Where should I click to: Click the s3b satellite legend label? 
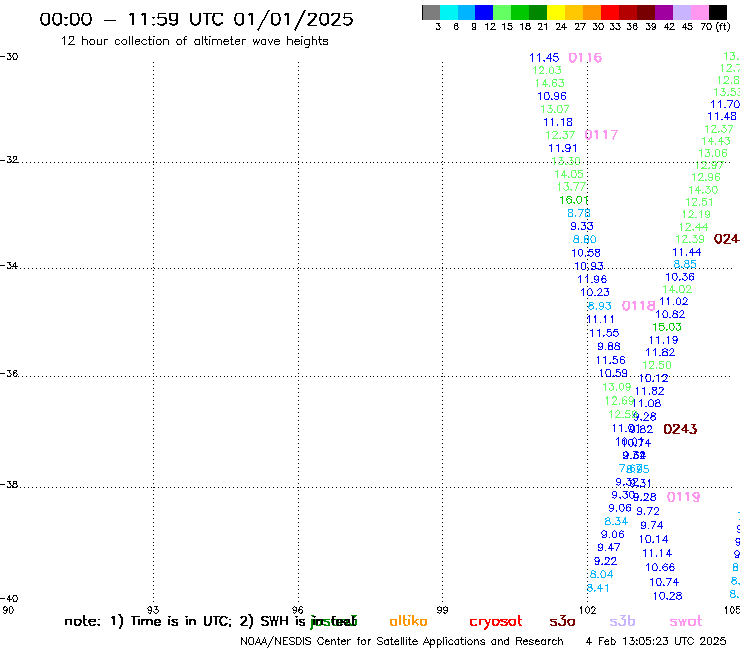click(622, 621)
